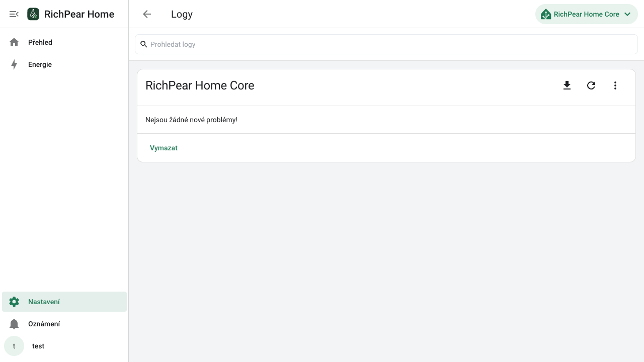
Task: Focus the Prohledat logy search field
Action: [386, 44]
